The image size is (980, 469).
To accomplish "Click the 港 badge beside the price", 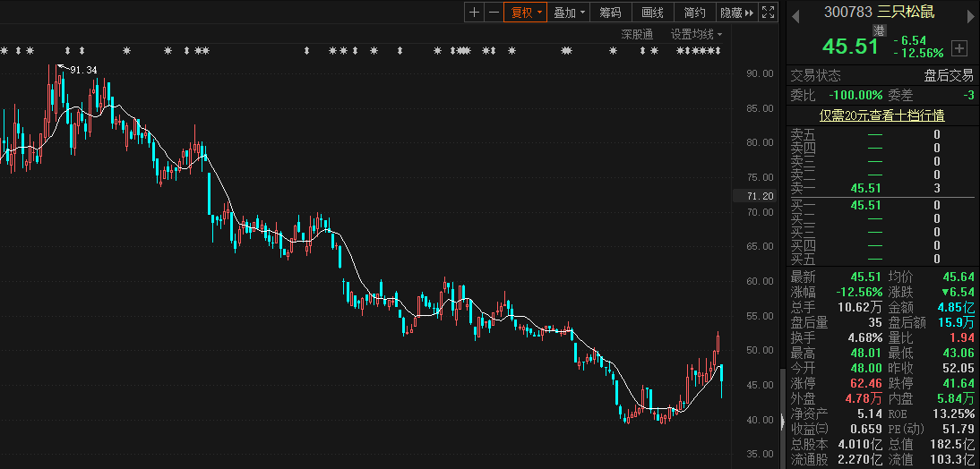I will (879, 31).
